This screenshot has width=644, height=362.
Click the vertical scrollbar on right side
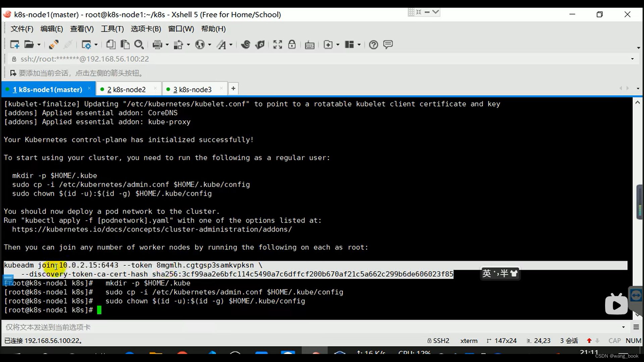coord(637,204)
